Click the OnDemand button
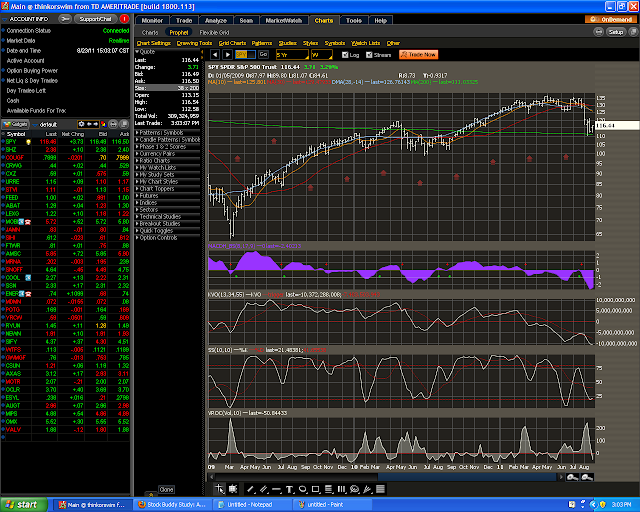 pyautogui.click(x=611, y=19)
